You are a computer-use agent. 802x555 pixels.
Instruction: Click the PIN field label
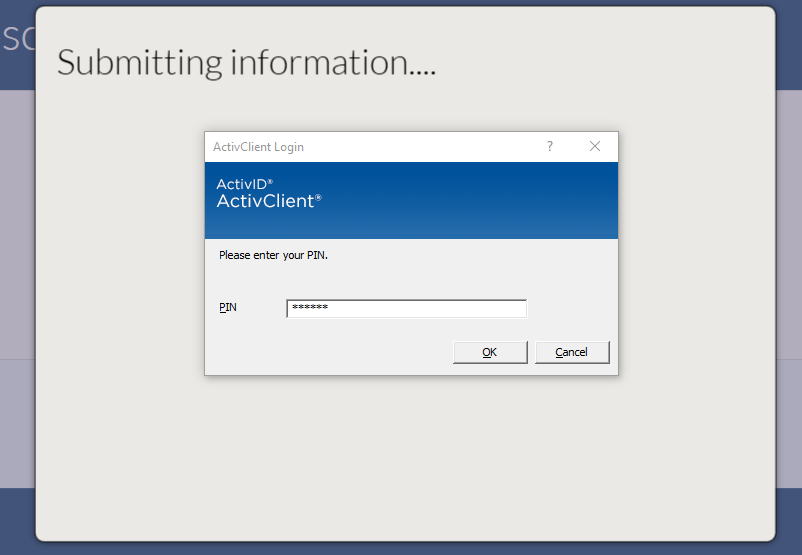[x=228, y=307]
